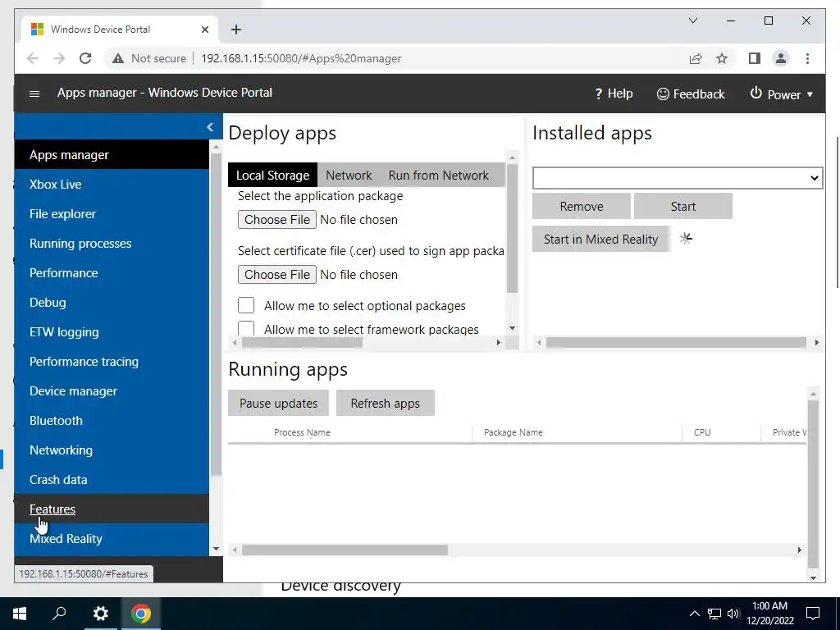Open the Debug page
840x630 pixels.
(112, 302)
